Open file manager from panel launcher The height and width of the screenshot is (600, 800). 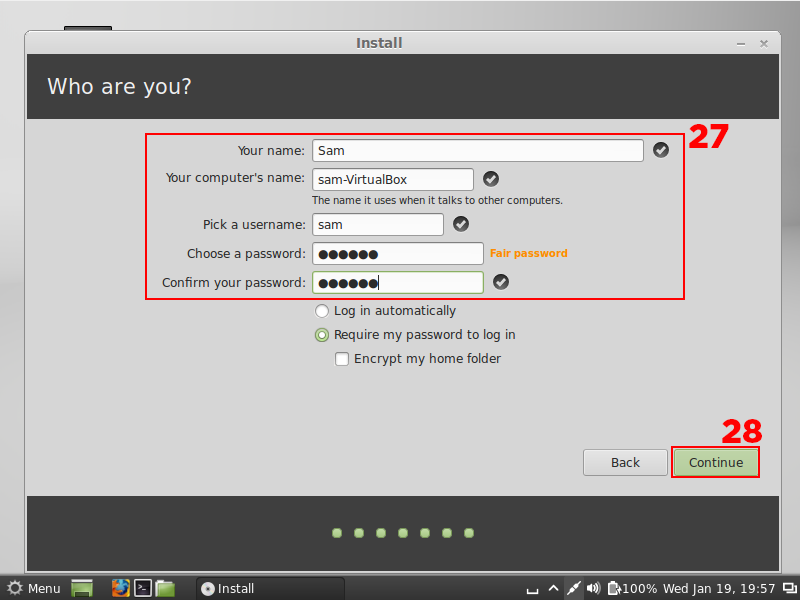point(165,588)
